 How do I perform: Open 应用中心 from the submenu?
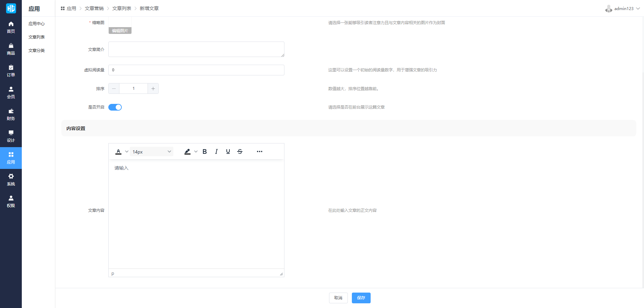37,24
